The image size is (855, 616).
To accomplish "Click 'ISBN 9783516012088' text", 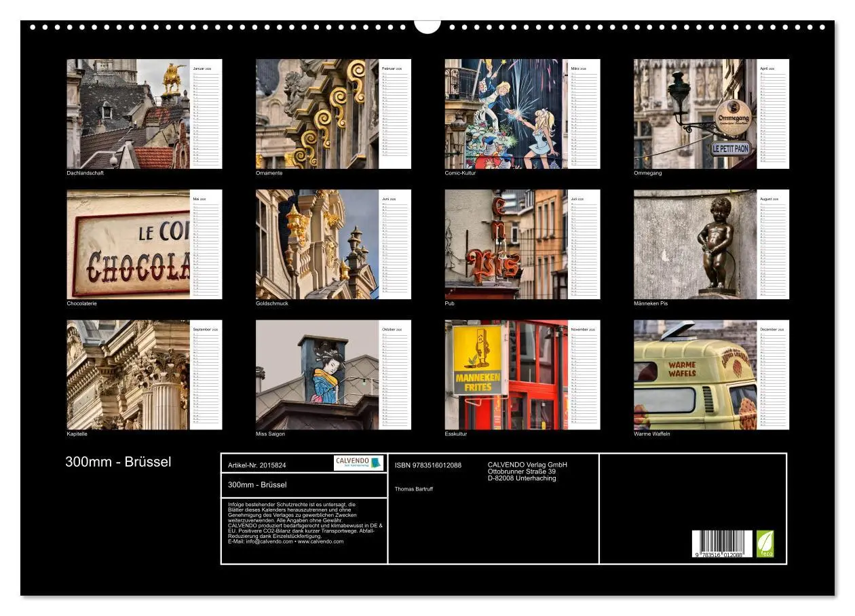I will coord(428,465).
